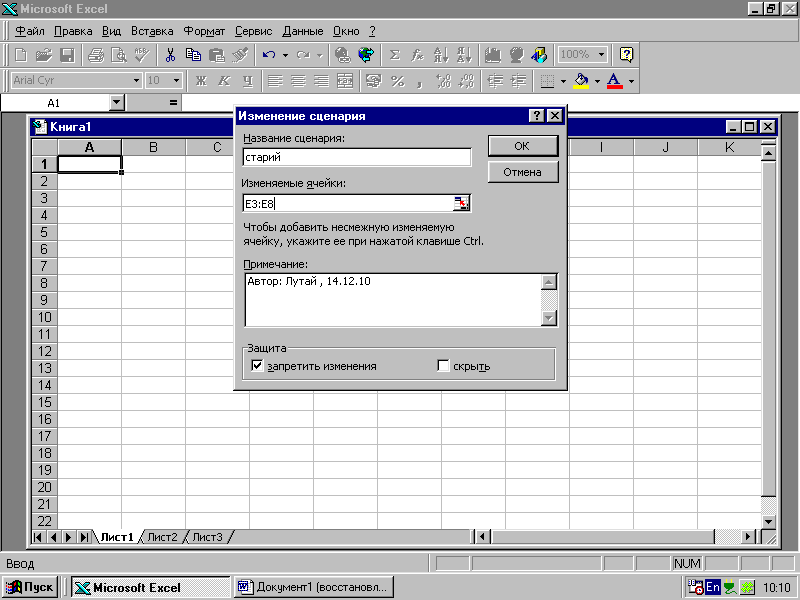Launch the chart wizard icon
Image resolution: width=800 pixels, height=600 pixels.
493,55
